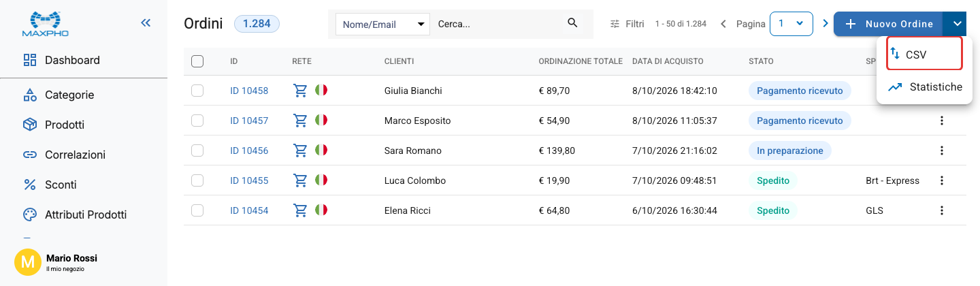Click the Categorie shapes icon
980x286 pixels.
29,95
